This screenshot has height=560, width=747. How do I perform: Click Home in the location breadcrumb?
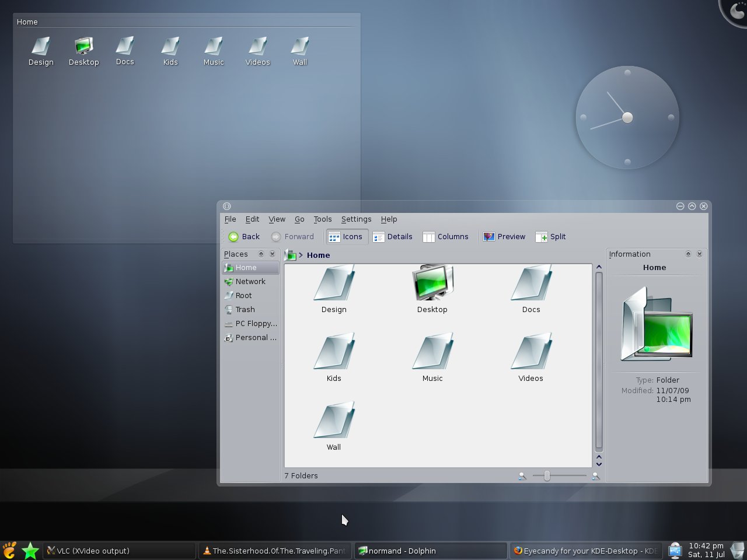pos(318,255)
